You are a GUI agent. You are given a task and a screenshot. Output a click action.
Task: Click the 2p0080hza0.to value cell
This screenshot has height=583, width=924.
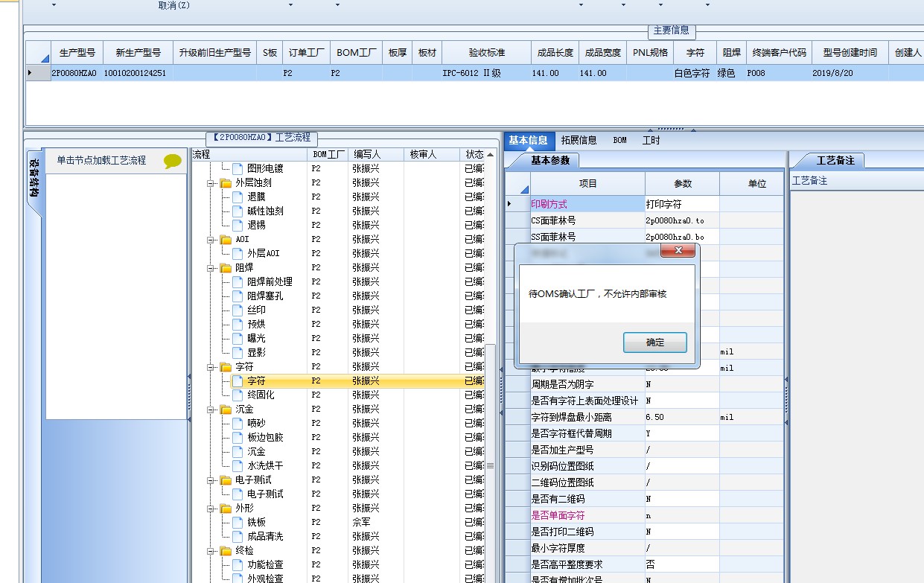click(682, 220)
